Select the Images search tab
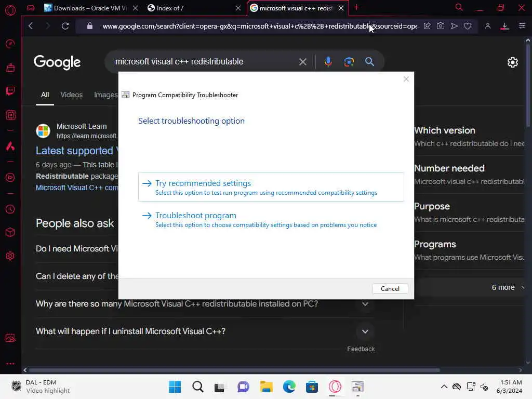532x399 pixels. [x=106, y=95]
